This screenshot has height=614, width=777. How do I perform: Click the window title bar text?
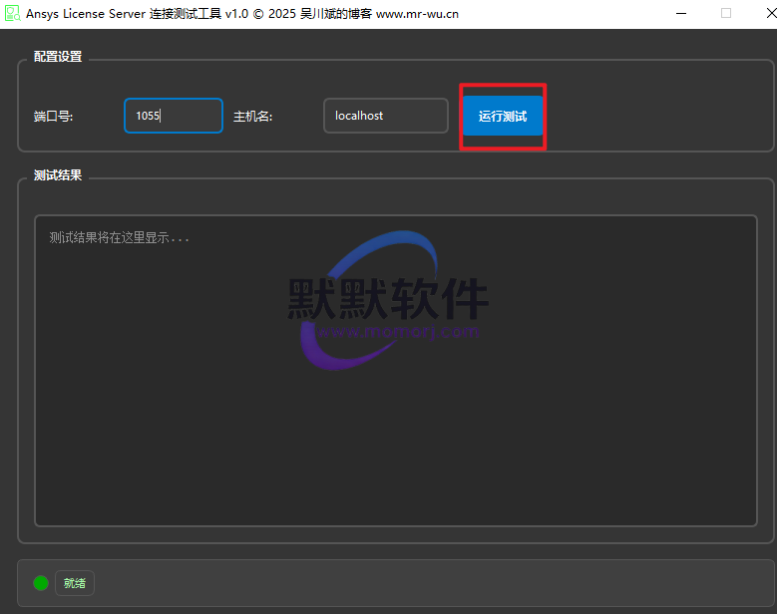(x=242, y=14)
